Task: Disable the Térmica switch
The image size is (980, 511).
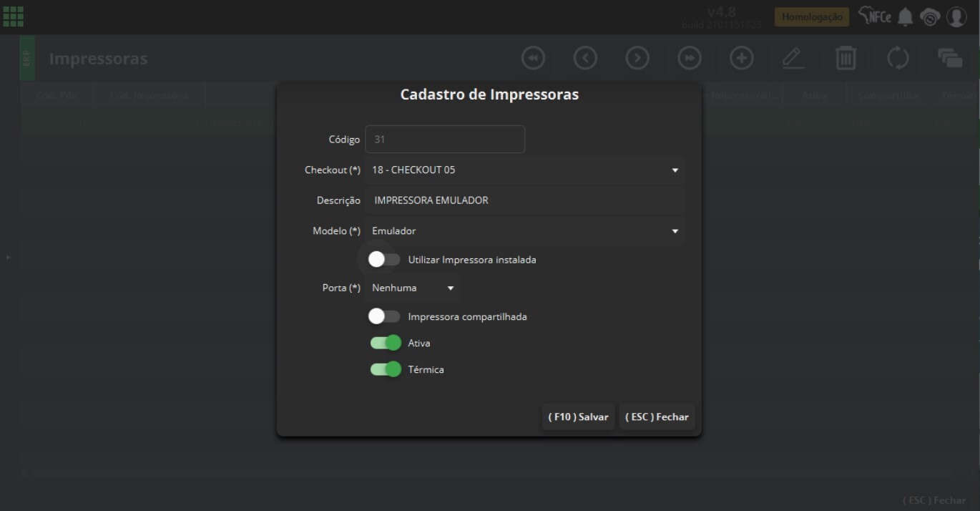Action: pos(386,369)
